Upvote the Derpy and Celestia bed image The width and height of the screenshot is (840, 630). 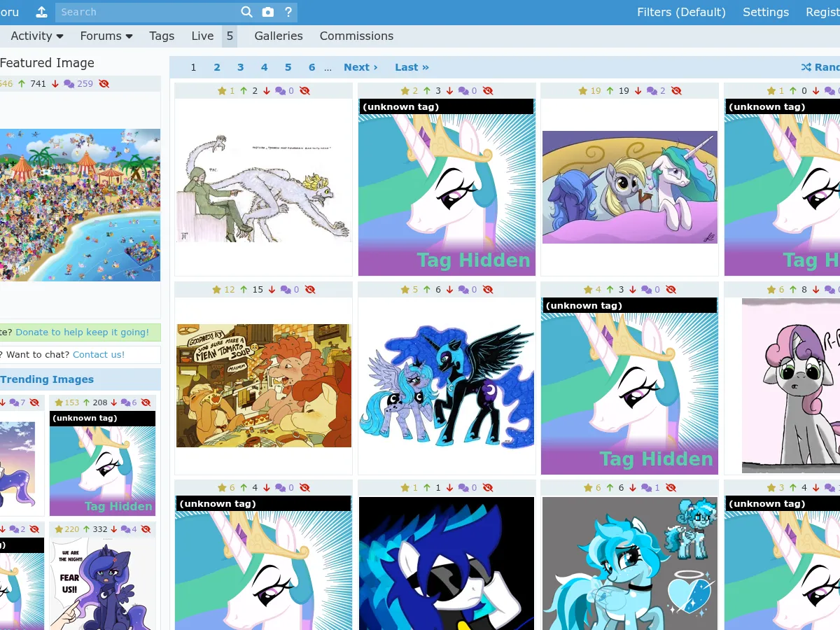tap(610, 91)
